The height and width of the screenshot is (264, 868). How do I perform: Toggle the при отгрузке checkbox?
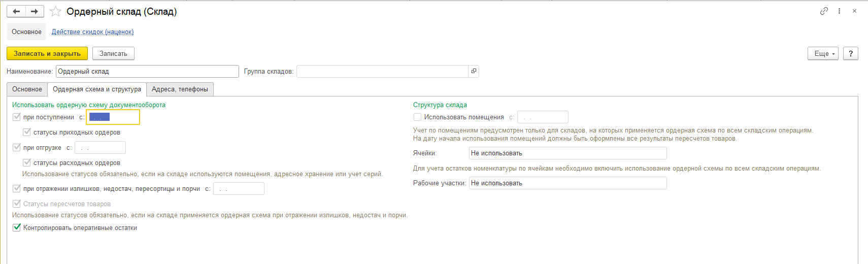(17, 148)
